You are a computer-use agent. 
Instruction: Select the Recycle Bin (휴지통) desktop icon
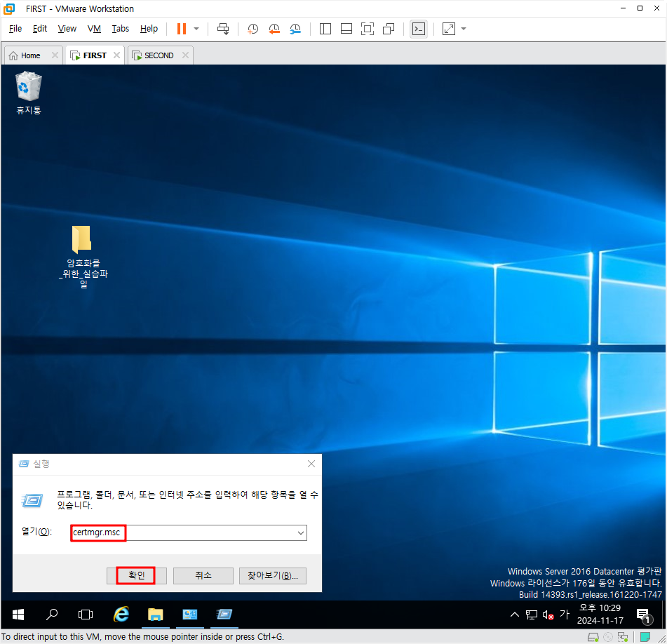[x=29, y=93]
